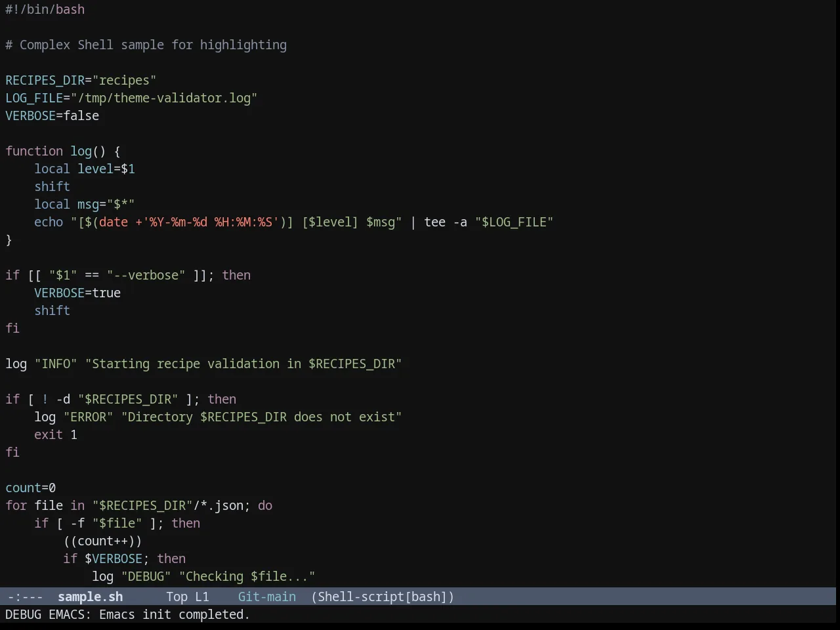Click the "Starting recipe validation" string
The width and height of the screenshot is (840, 630).
[x=243, y=364]
